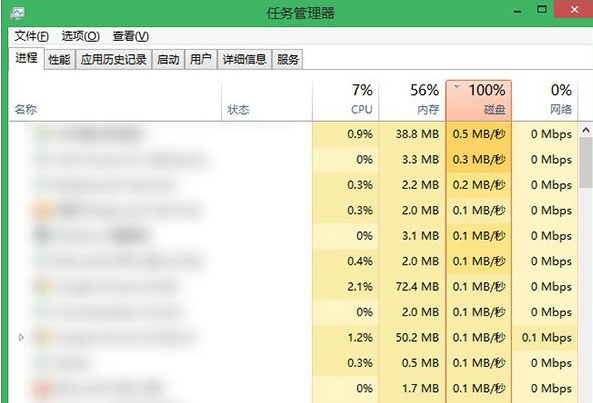Screen dimensions: 593x403
Task: Click the scrollbar up arrow
Action: [586, 130]
